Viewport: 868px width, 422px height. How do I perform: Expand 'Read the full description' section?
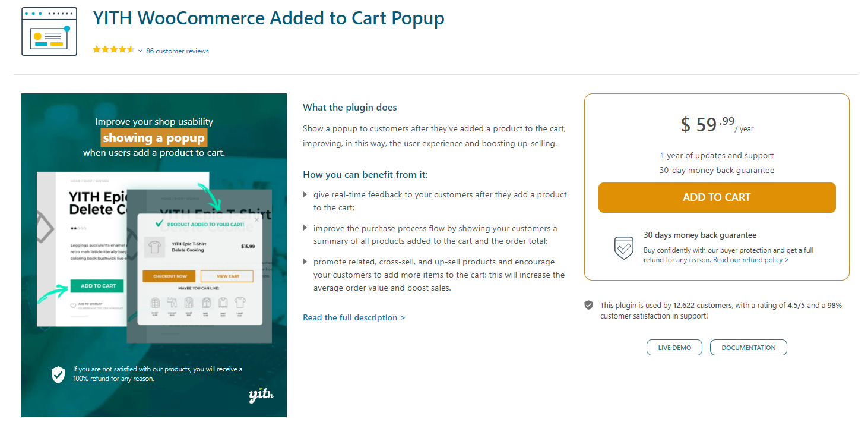[x=354, y=317]
